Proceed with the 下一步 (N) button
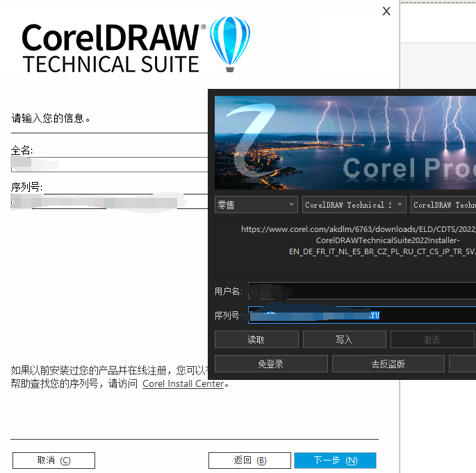The height and width of the screenshot is (473, 476). pos(335,460)
